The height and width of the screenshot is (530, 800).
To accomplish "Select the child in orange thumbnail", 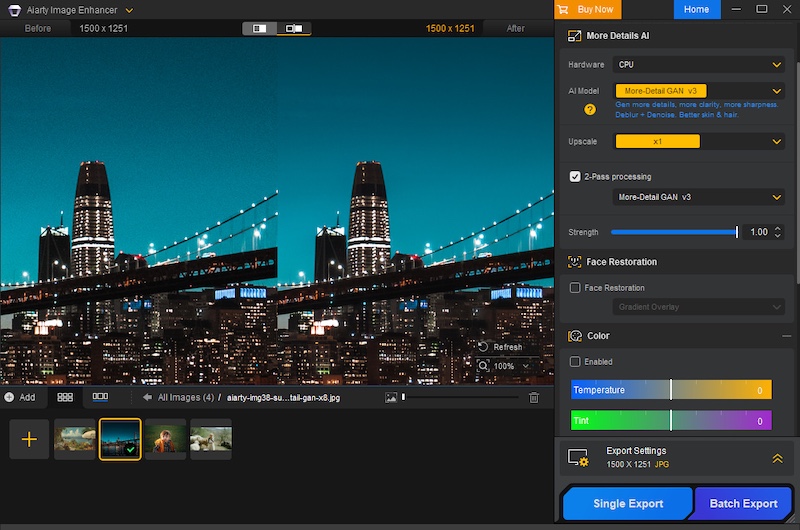I will pos(165,439).
